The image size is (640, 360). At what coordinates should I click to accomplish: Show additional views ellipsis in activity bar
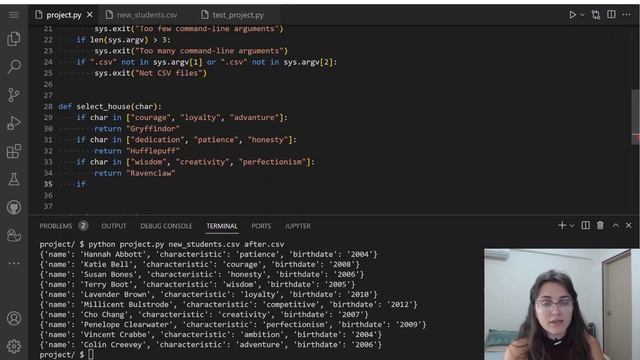pyautogui.click(x=14, y=263)
